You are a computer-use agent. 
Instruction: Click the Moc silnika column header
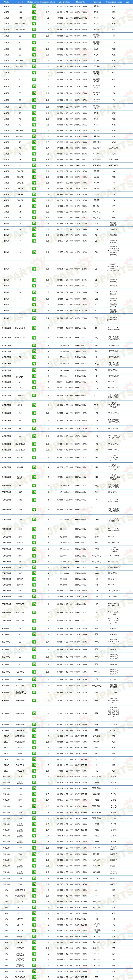click(x=81, y=2)
